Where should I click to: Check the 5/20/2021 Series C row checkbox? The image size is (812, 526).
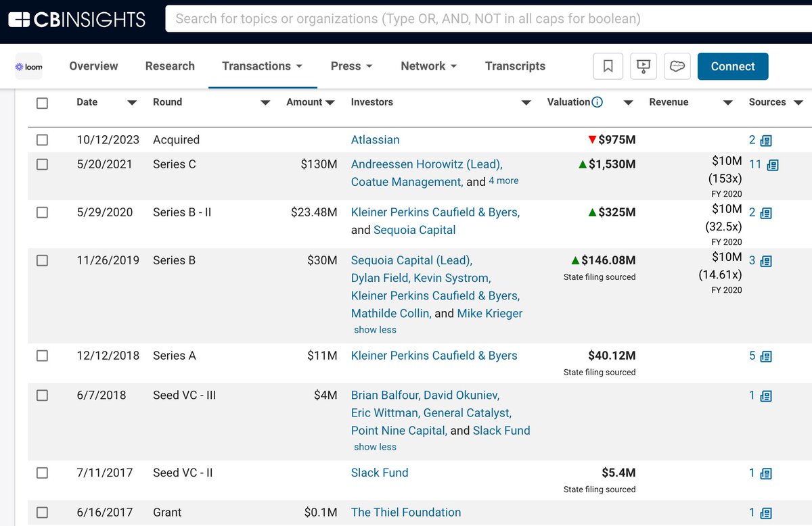[42, 164]
